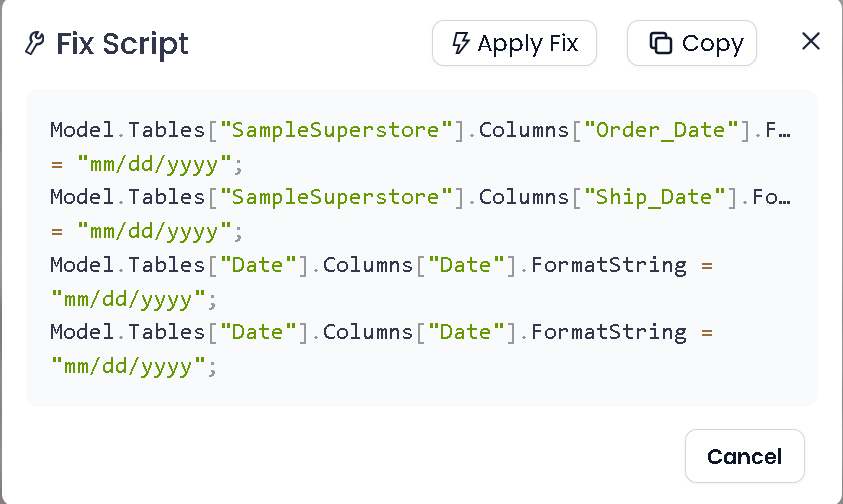Click FormatString in the third code line

[x=608, y=265]
